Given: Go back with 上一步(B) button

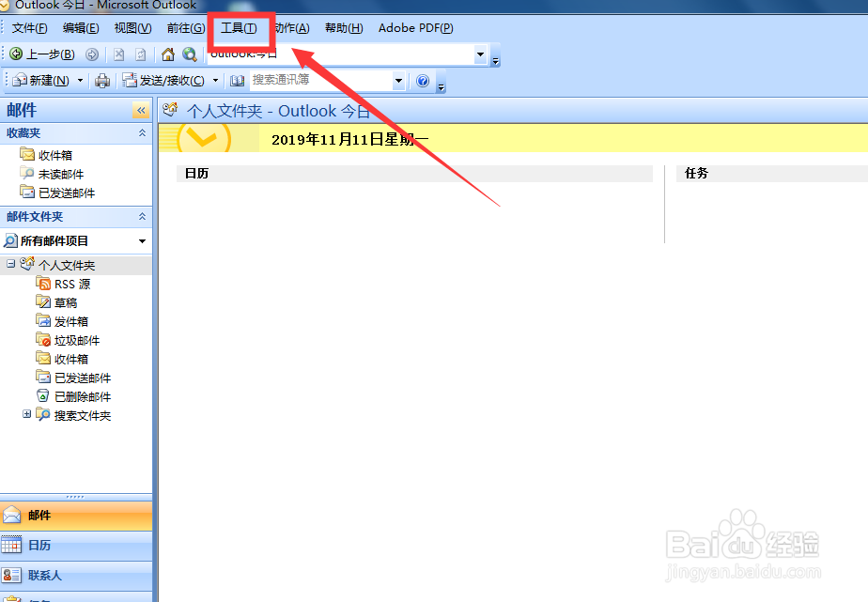Looking at the screenshot, I should click(42, 54).
